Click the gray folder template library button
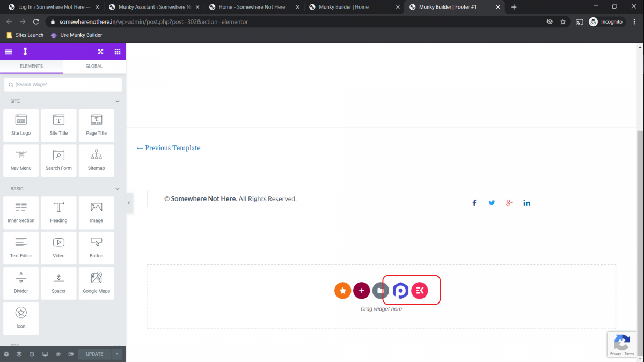The height and width of the screenshot is (362, 644). (x=380, y=291)
